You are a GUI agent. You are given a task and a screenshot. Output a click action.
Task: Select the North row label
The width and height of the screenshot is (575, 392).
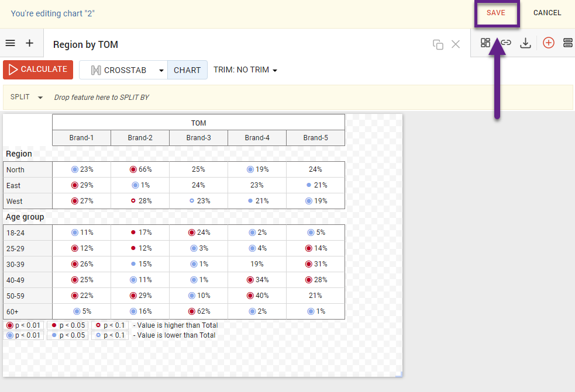coord(15,170)
